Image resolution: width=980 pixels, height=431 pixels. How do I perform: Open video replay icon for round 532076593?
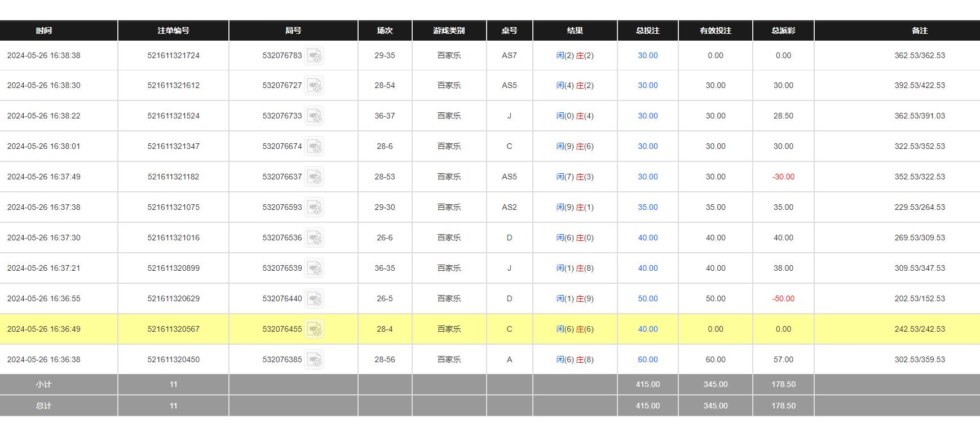click(315, 207)
